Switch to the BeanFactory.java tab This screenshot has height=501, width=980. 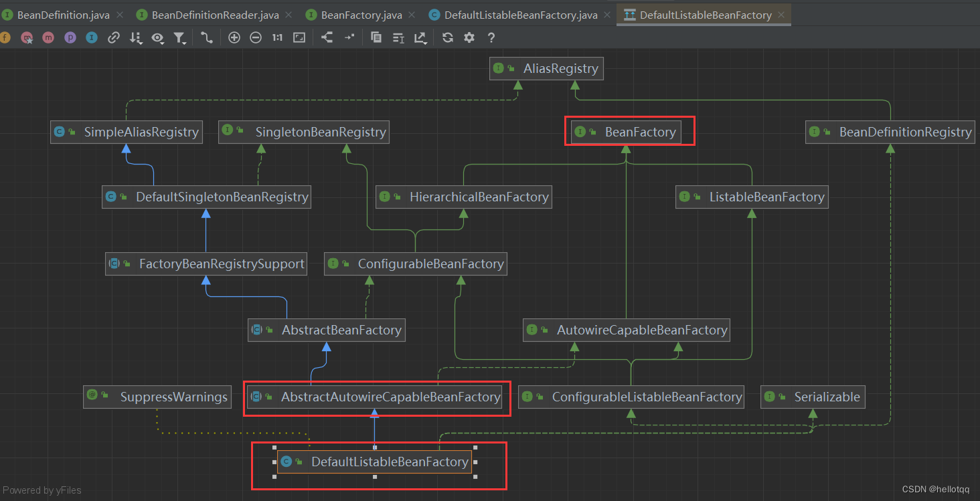pos(361,15)
